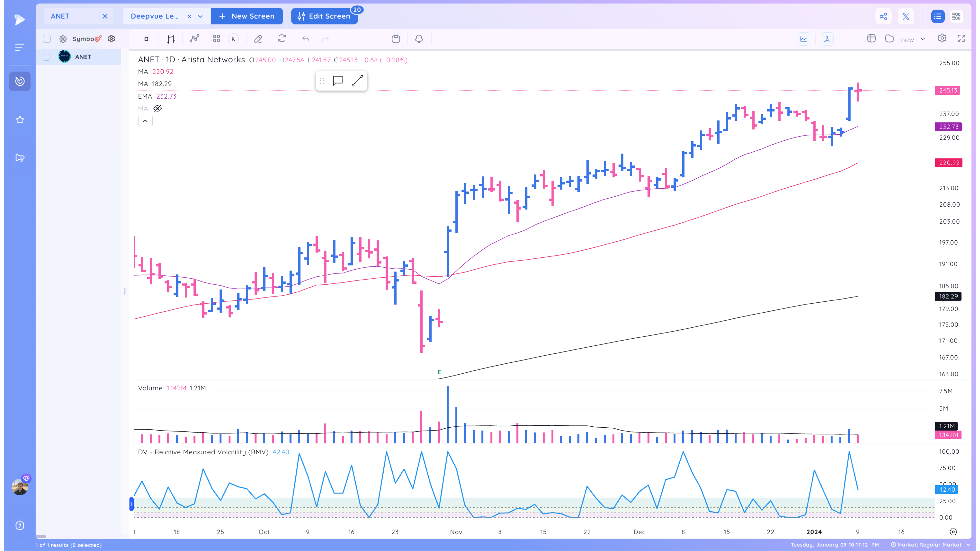The image size is (980, 551).
Task: Open the chart layout template icon
Action: [872, 38]
